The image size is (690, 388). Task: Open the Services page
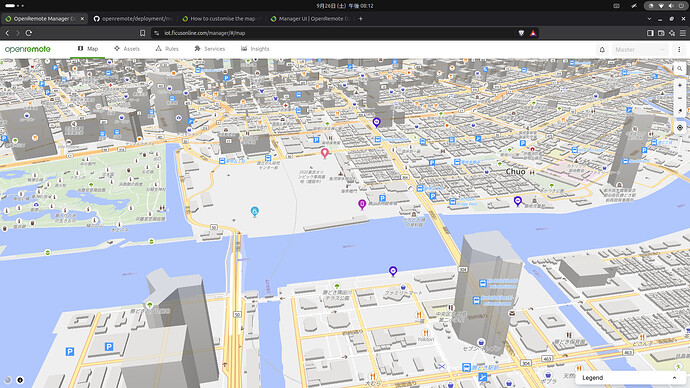click(209, 49)
